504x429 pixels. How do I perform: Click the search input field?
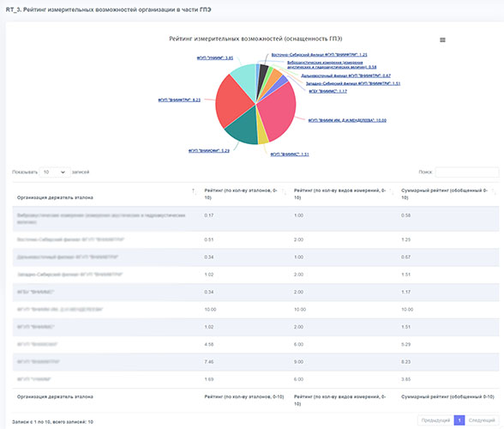point(467,172)
